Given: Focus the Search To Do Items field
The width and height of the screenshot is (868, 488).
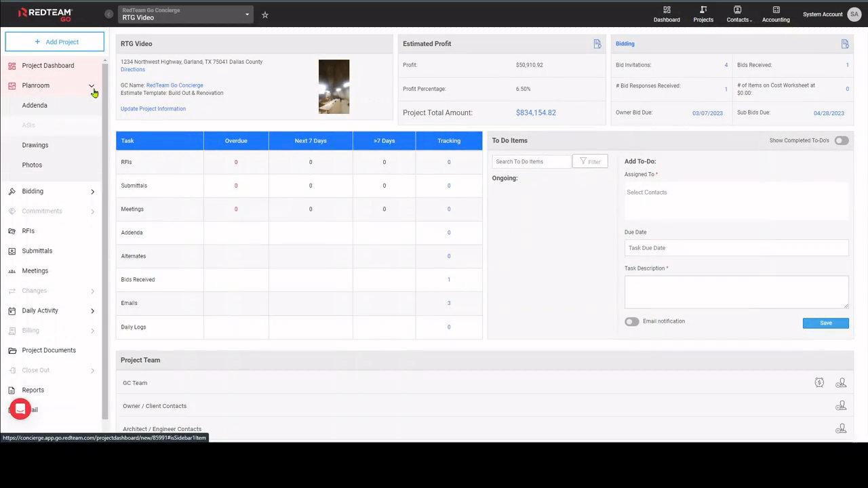Looking at the screenshot, I should tap(532, 161).
